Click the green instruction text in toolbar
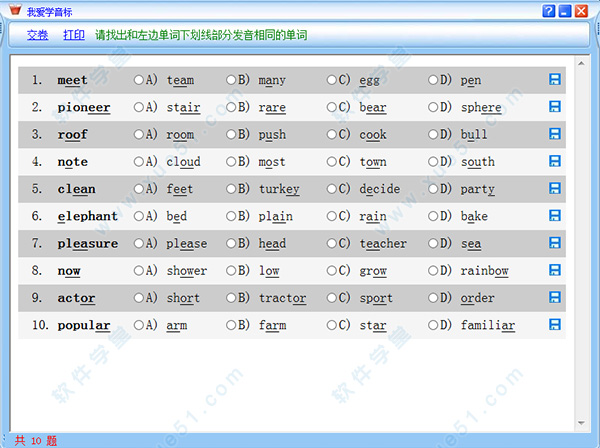Screen dimensions: 600x448 coord(201,35)
